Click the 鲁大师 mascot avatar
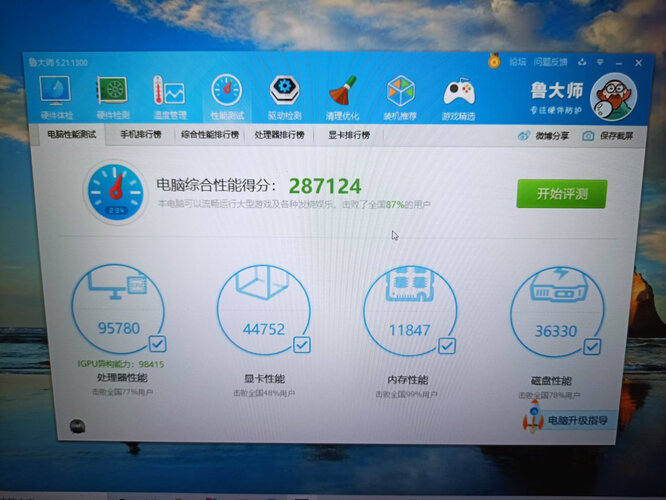 click(x=613, y=98)
